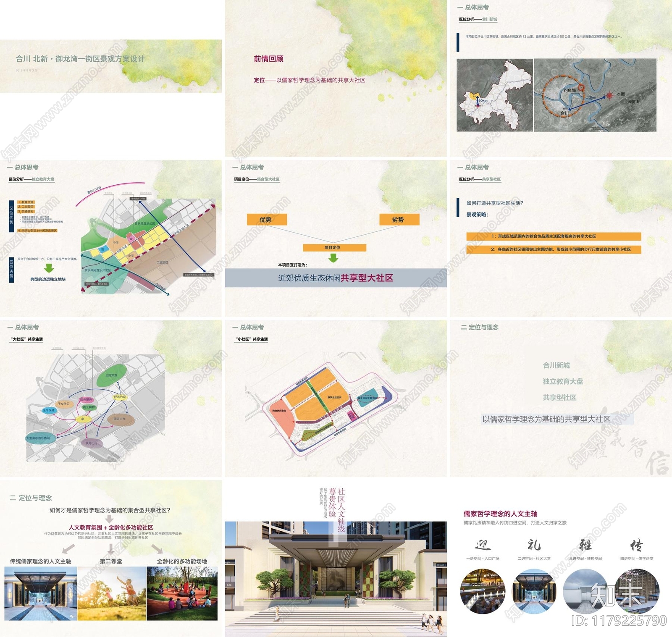Screen dimensions: 672x637
Task: Click the green arrow above 典型的边远独立地块
Action: pyautogui.click(x=49, y=267)
